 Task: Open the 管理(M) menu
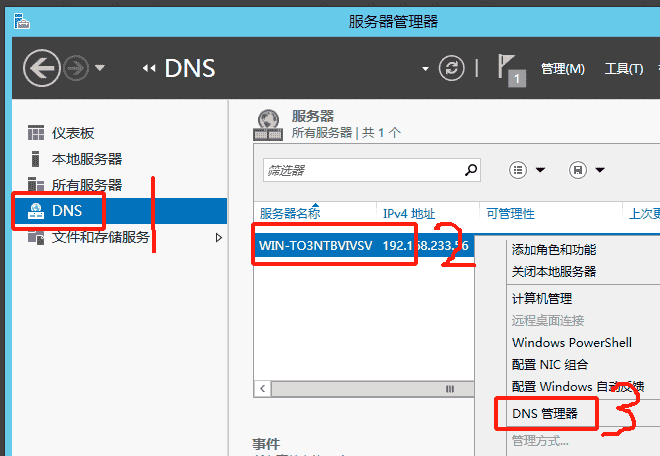(562, 69)
